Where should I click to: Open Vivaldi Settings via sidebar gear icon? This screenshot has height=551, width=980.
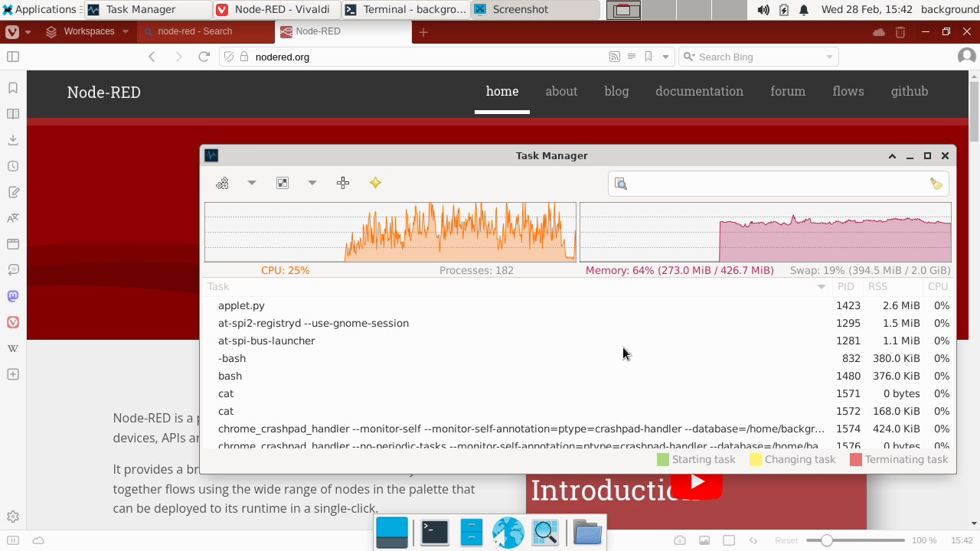coord(13,517)
